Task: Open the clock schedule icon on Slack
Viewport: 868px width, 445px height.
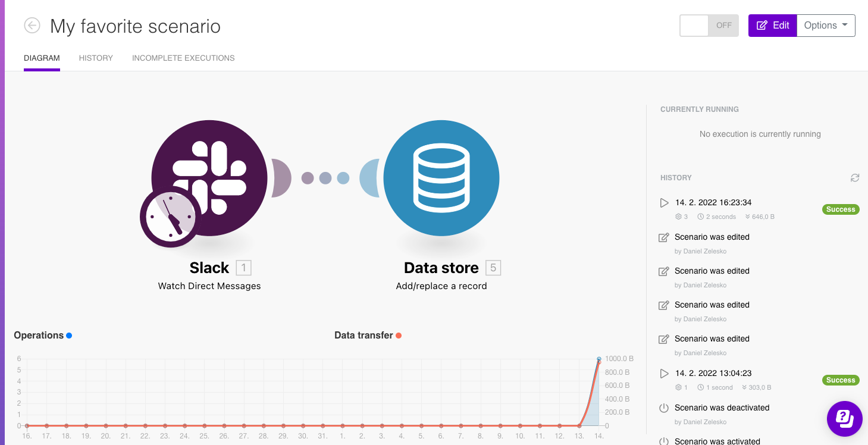Action: click(171, 217)
